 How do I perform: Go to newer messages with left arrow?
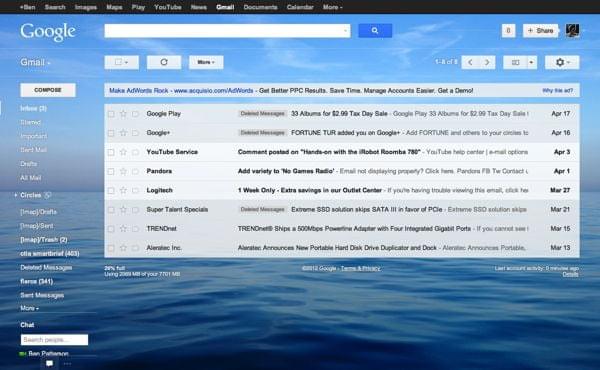[470, 62]
